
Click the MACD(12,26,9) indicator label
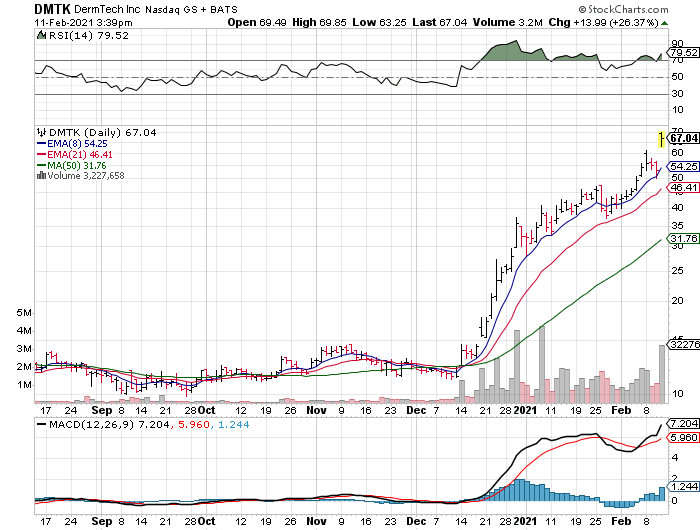[x=92, y=425]
